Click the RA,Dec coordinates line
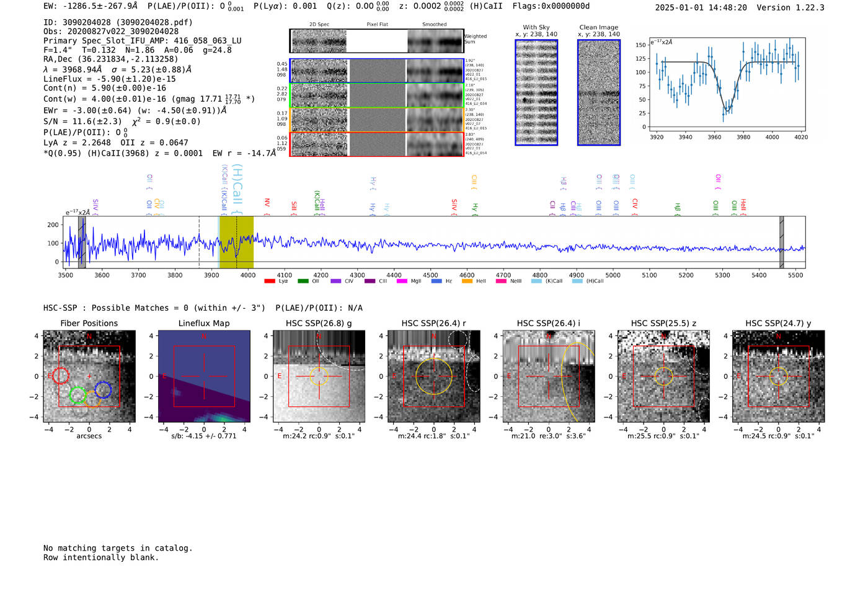This screenshot has width=868, height=591. pyautogui.click(x=111, y=59)
